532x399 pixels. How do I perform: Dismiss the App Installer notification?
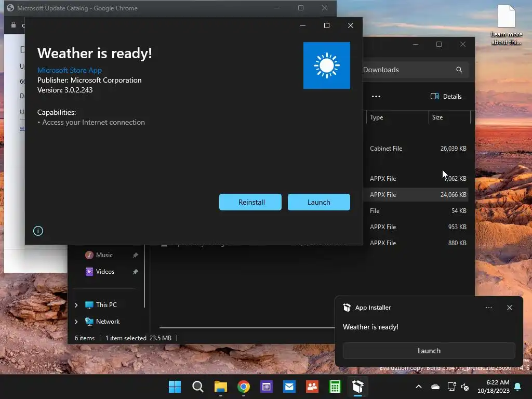510,308
